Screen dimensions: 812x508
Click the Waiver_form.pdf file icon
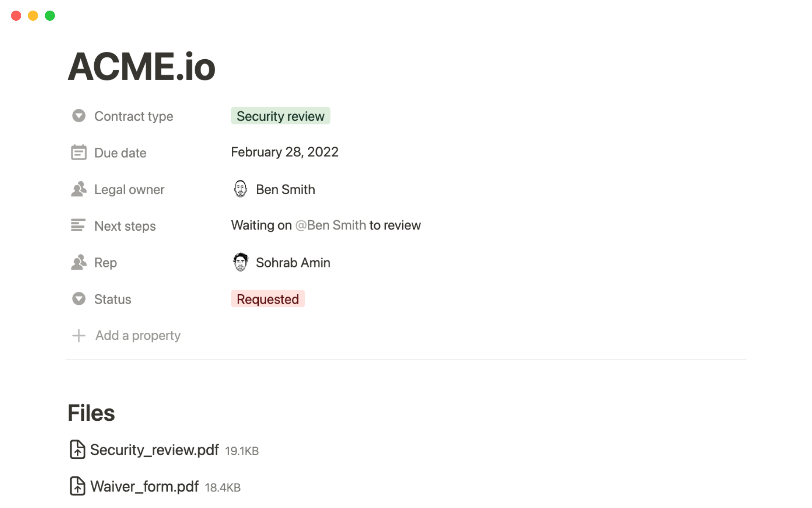click(77, 486)
